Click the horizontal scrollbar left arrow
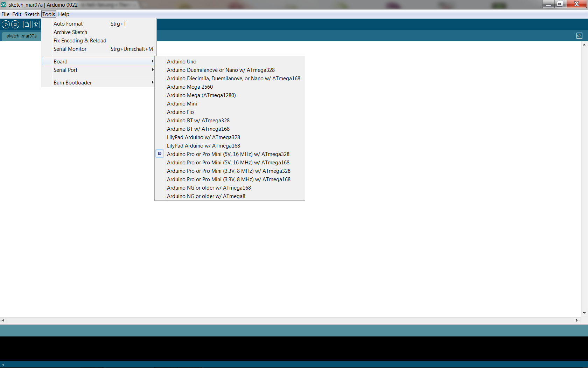This screenshot has width=588, height=368. pos(3,320)
